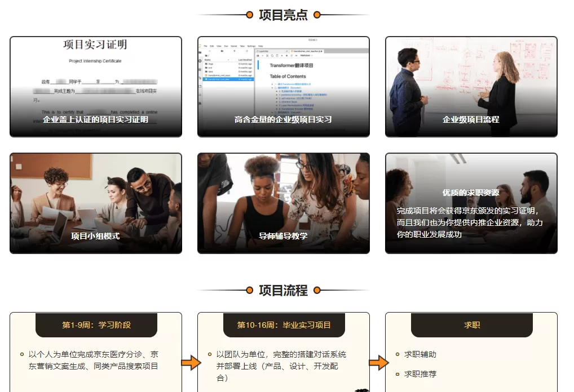Click the new launcher plus icon
The height and width of the screenshot is (392, 574).
coord(210,51)
